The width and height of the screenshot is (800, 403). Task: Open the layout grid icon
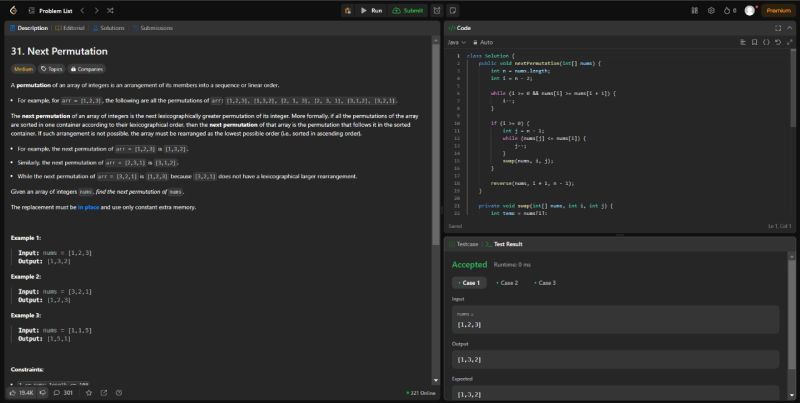tap(695, 10)
